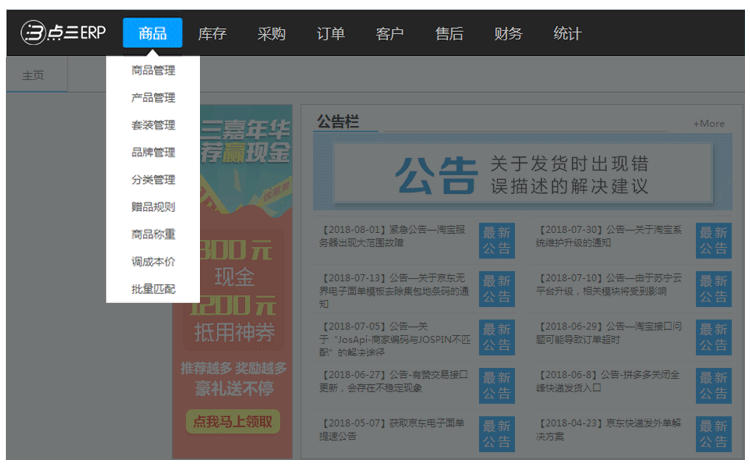Open 赠品规则 from the 商品 menu

pos(153,207)
